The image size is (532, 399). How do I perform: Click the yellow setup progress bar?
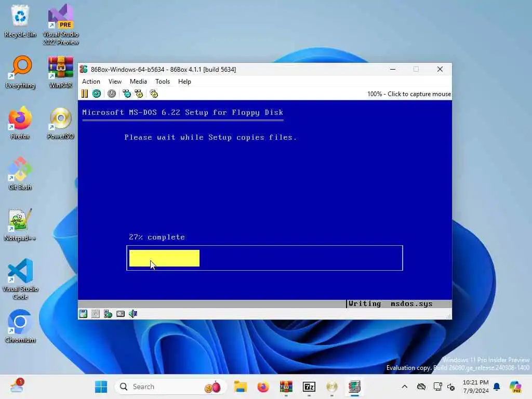164,258
